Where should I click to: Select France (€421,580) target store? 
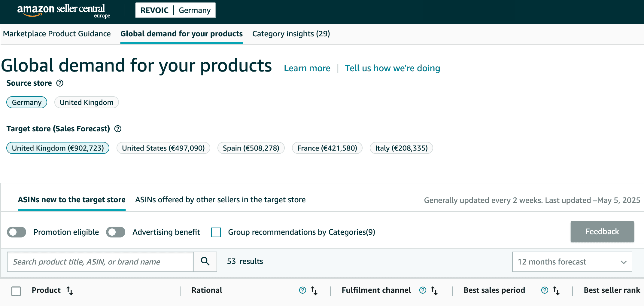coord(327,148)
